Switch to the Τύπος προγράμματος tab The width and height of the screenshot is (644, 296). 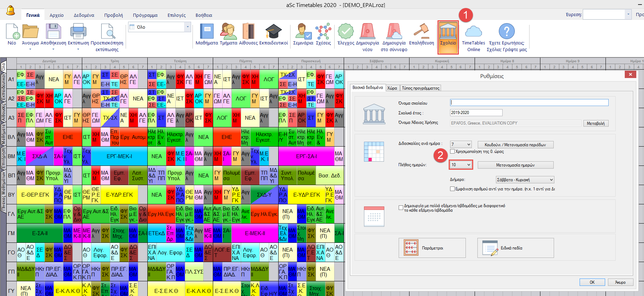tap(420, 88)
